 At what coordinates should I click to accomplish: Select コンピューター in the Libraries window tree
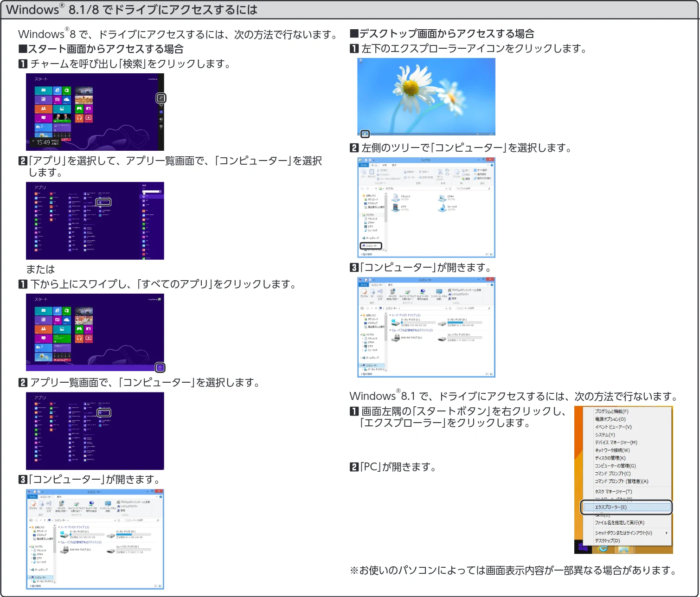pos(371,246)
